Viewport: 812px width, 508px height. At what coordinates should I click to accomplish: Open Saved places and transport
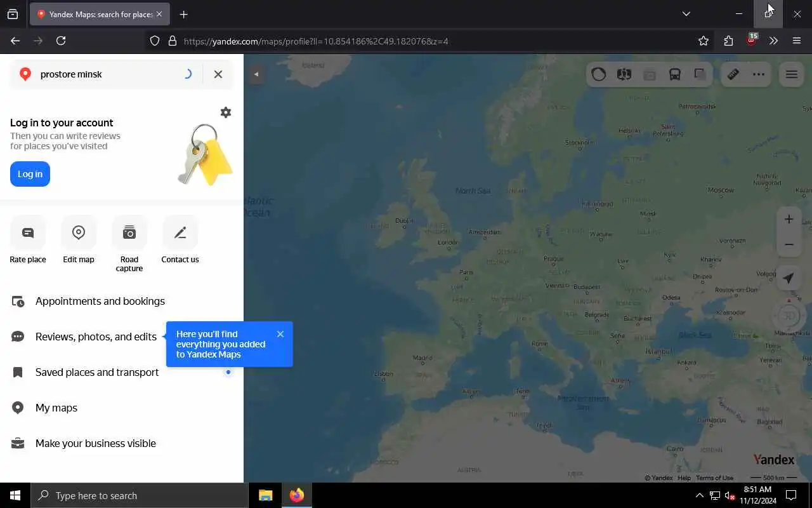[x=122, y=372]
